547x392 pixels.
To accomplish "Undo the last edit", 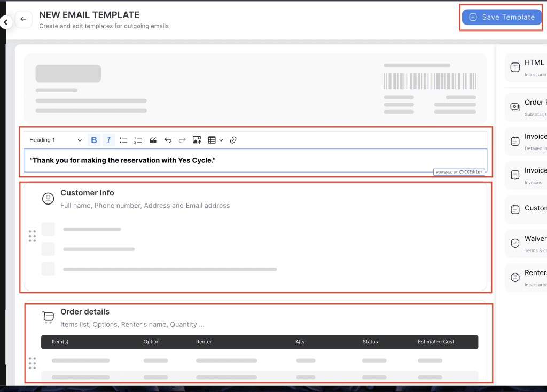I will coord(168,140).
